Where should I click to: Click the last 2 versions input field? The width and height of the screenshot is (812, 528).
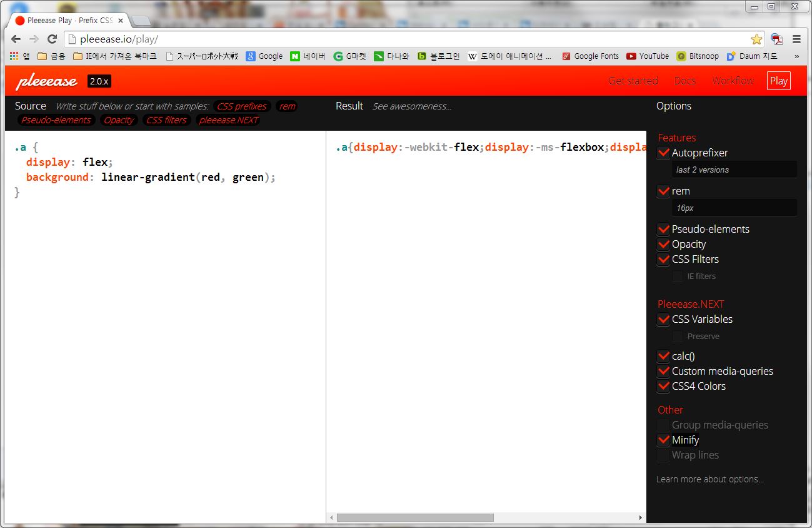(734, 169)
